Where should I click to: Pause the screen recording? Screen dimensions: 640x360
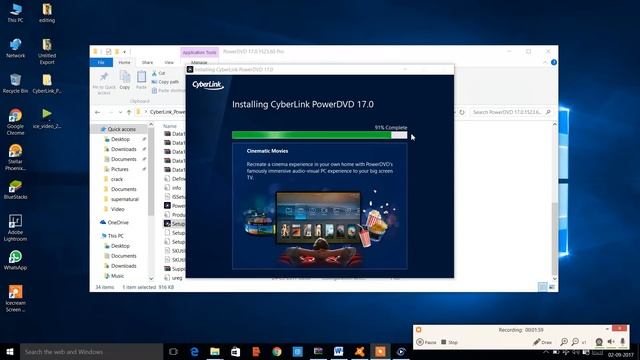pyautogui.click(x=426, y=342)
